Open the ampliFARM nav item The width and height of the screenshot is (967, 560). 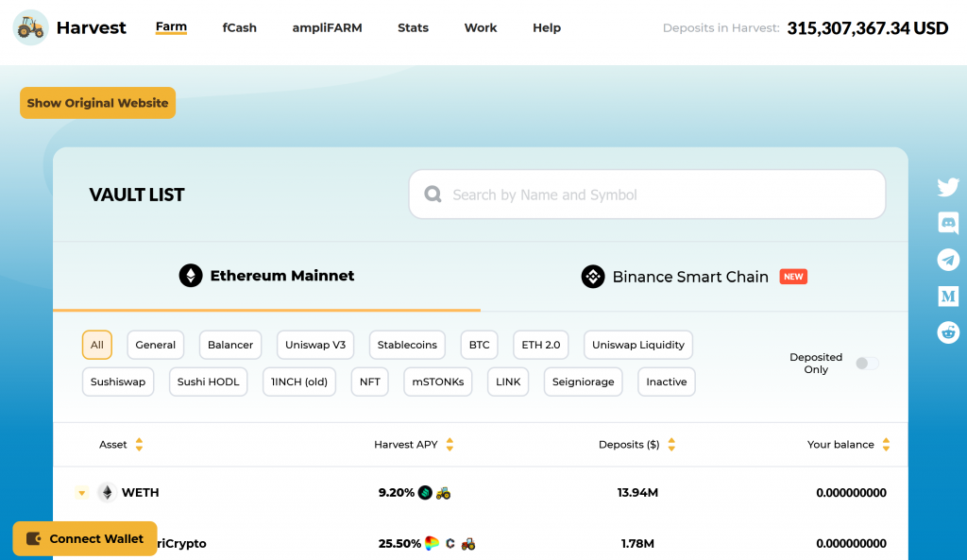point(327,27)
